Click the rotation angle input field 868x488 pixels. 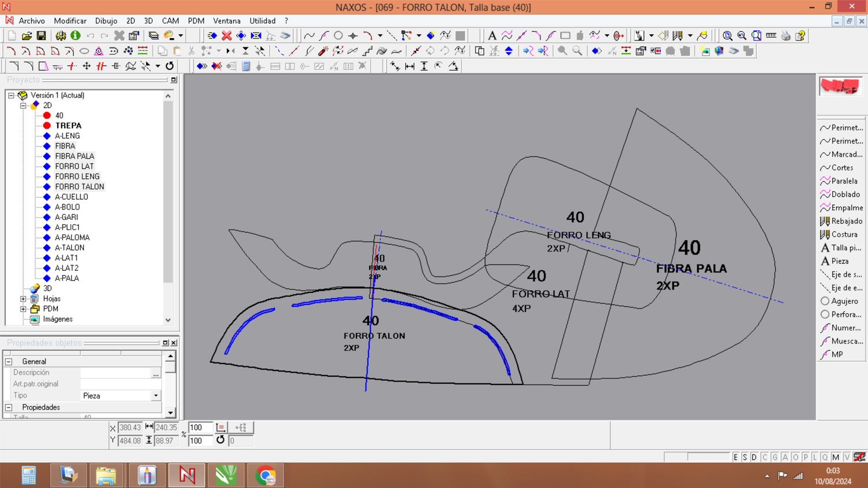click(240, 441)
